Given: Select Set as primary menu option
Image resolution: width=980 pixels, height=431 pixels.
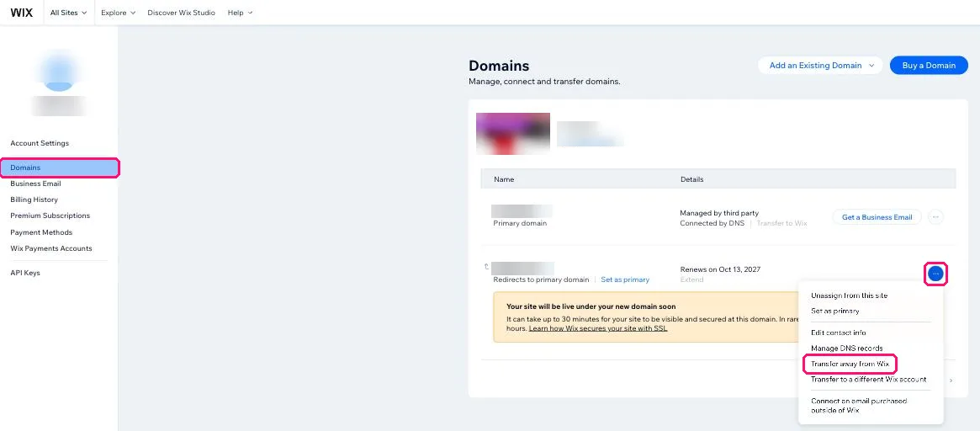Looking at the screenshot, I should click(835, 311).
